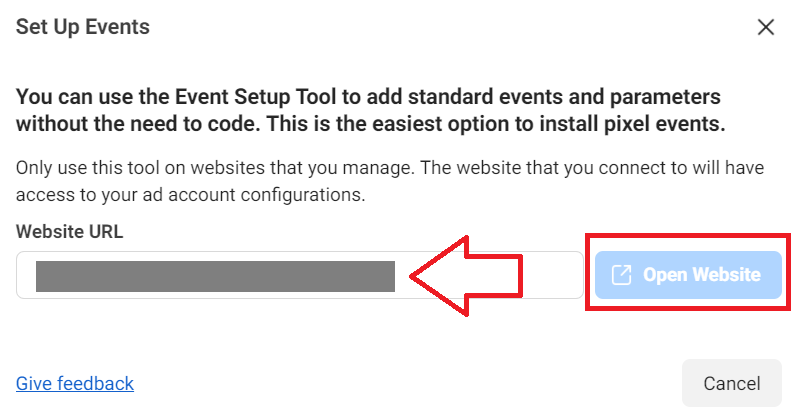Select the greyed-out URL in the field

(x=215, y=276)
